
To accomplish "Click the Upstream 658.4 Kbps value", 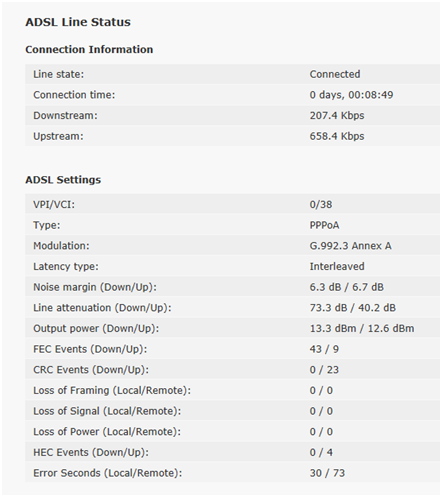I will pyautogui.click(x=337, y=136).
